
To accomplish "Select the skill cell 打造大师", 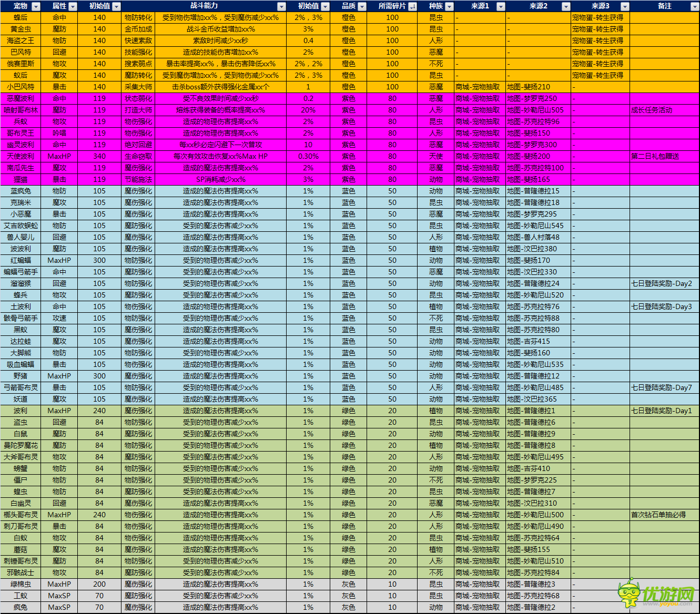I will pyautogui.click(x=138, y=110).
